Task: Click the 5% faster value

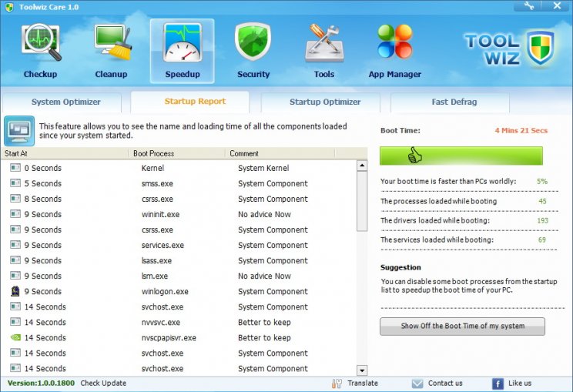Action: (542, 181)
